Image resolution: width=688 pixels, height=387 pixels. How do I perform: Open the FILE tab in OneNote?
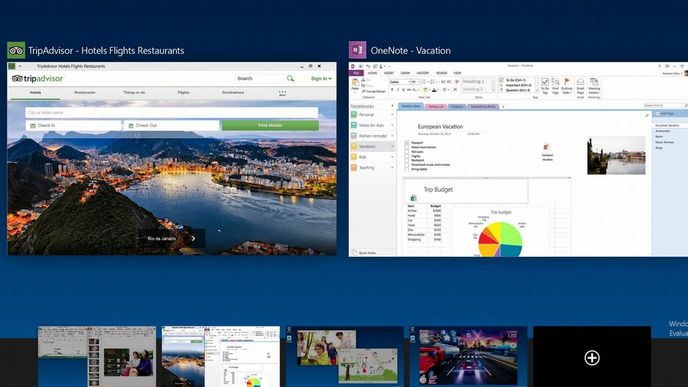coord(356,73)
